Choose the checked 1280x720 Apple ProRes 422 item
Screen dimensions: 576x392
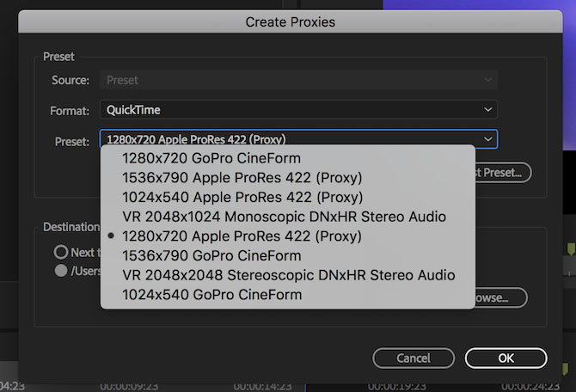pyautogui.click(x=242, y=236)
